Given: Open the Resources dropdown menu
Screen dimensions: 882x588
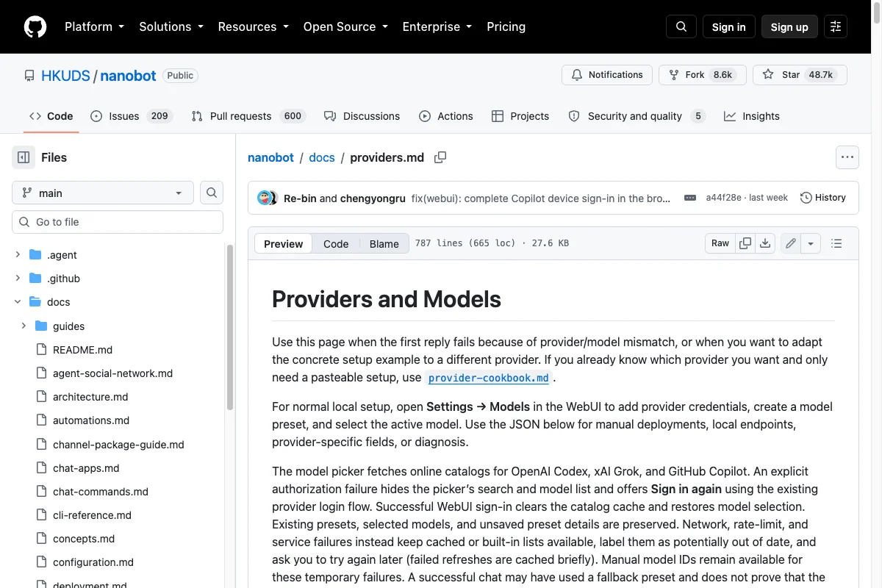Looking at the screenshot, I should 253,26.
